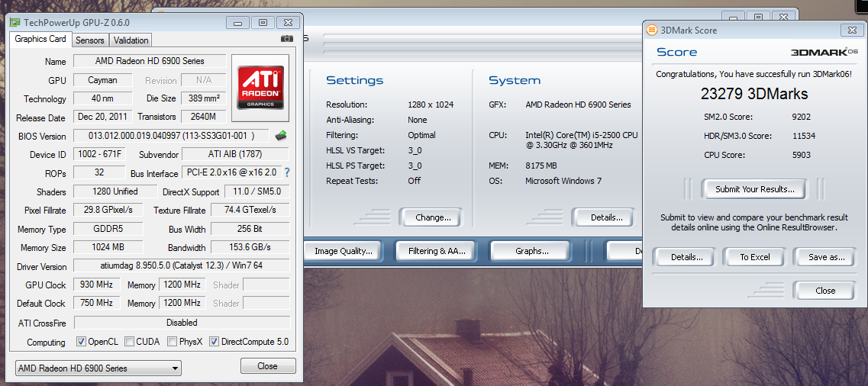Screen dimensions: 868x386
Task: Click the Subvendor value ATI AIB (1787)
Action: (235, 154)
